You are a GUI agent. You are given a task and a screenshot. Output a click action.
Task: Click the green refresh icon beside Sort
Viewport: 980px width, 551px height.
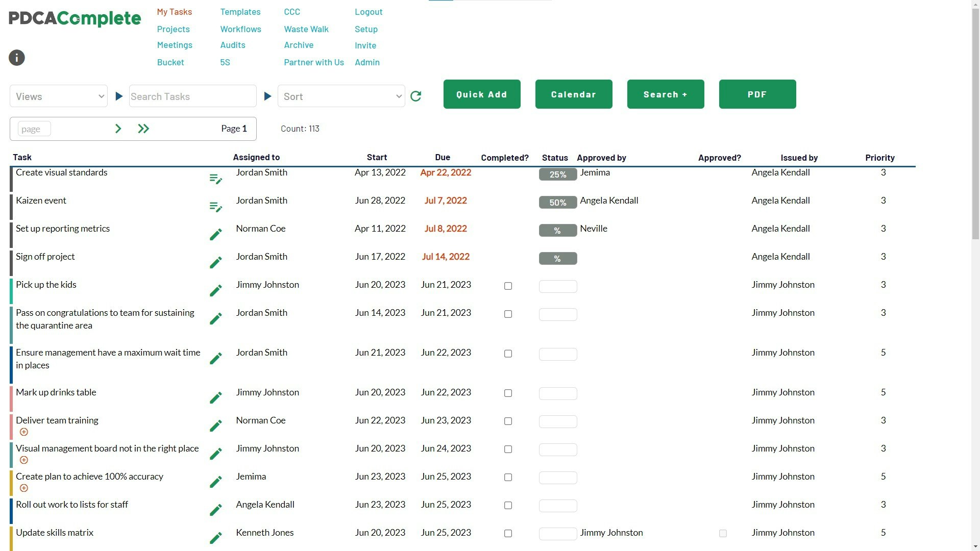click(x=415, y=96)
